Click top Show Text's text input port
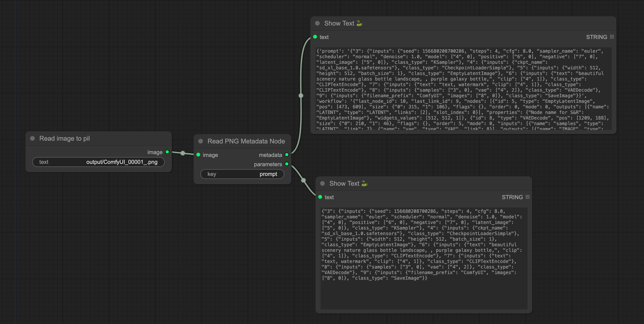 [315, 37]
